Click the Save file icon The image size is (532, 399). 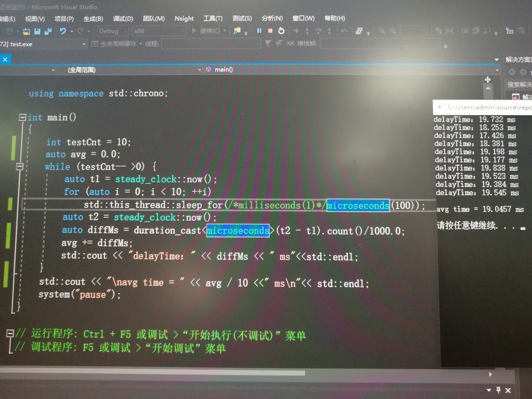pyautogui.click(x=37, y=31)
